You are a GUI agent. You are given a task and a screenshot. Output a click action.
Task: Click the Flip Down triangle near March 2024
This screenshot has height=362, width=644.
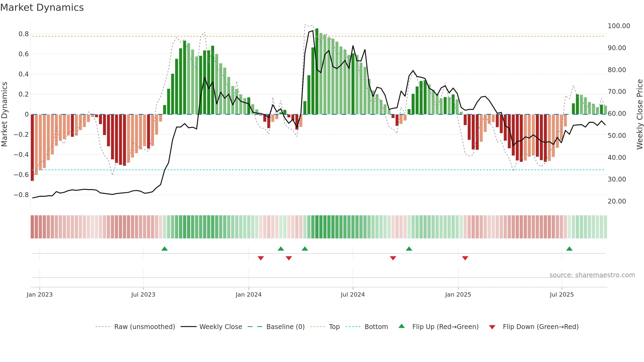(289, 258)
